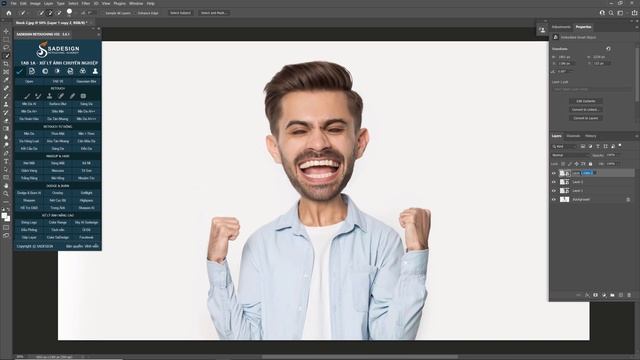The height and width of the screenshot is (360, 640).
Task: Select the Lasso tool
Action: [6, 48]
